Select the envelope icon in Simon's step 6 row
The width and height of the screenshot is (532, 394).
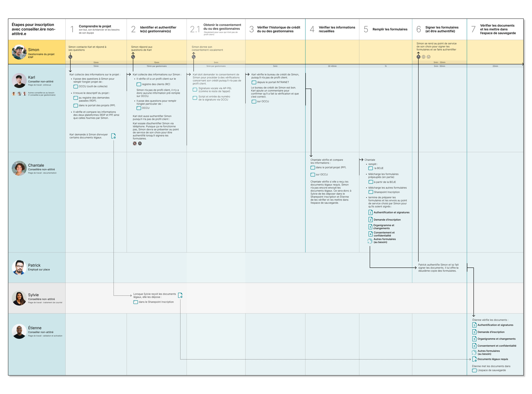(x=423, y=57)
